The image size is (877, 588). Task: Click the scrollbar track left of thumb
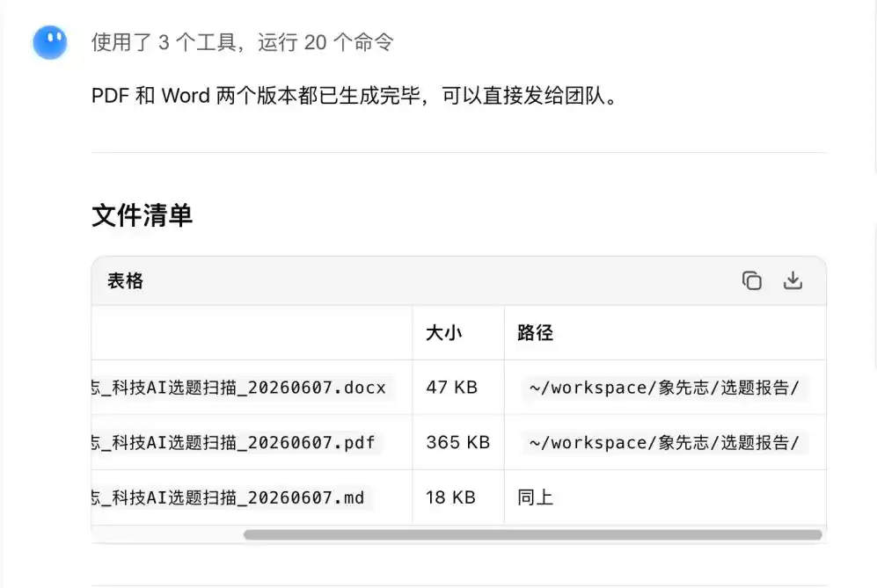(x=167, y=535)
